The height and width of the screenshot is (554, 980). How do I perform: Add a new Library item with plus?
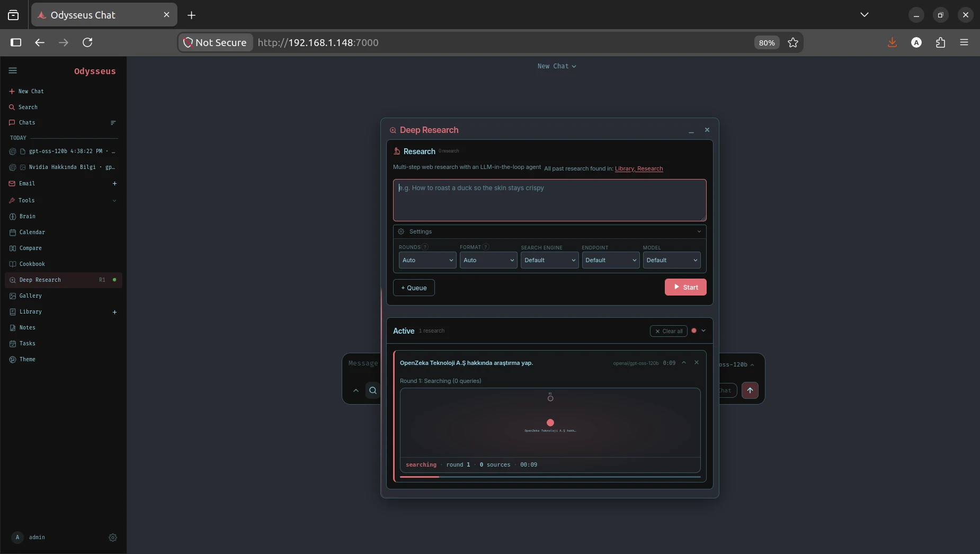click(x=114, y=312)
